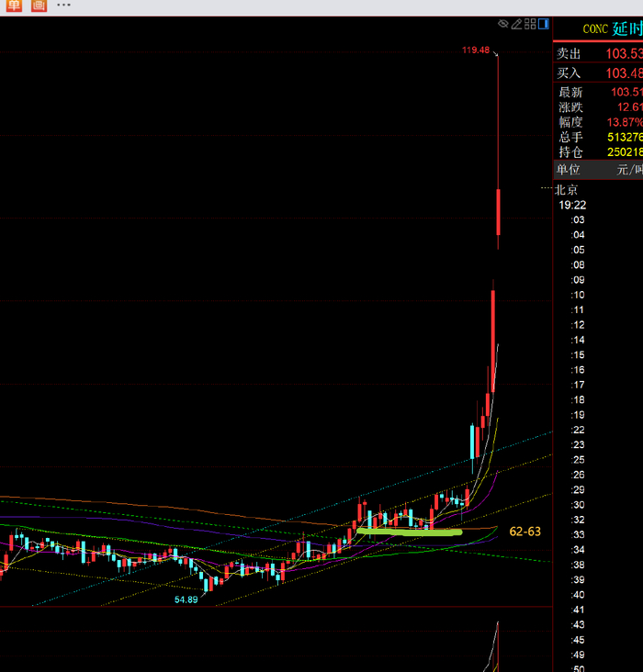Open the three-dots more menu
Viewport: 643px width, 672px height.
coord(63,6)
